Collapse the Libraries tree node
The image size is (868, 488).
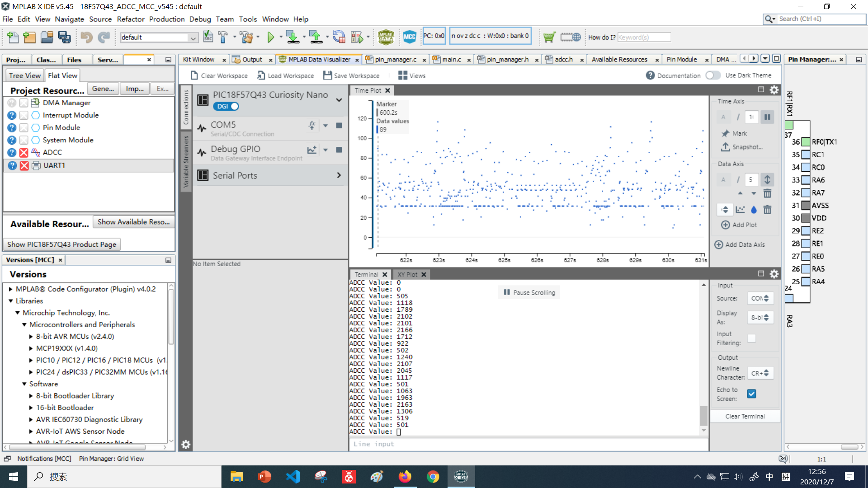10,301
